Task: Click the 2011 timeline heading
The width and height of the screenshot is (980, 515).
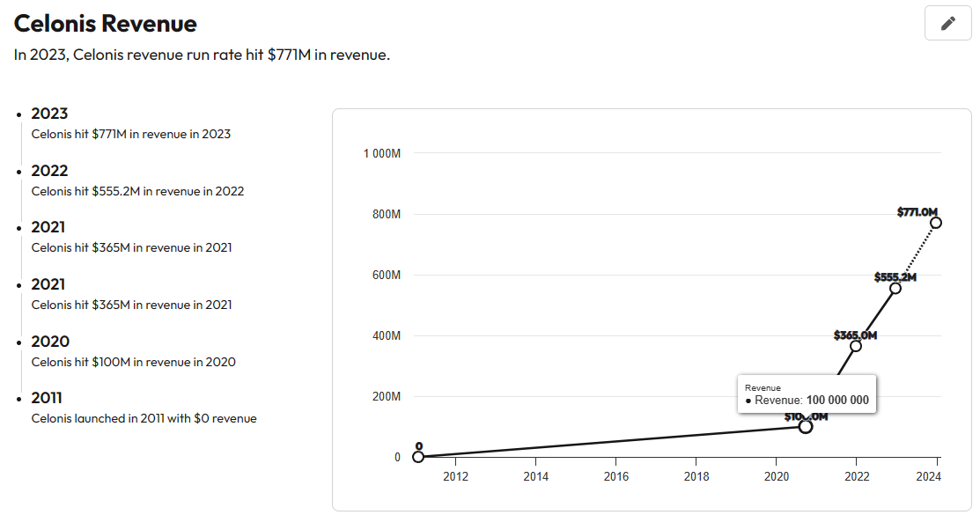Action: pos(48,398)
